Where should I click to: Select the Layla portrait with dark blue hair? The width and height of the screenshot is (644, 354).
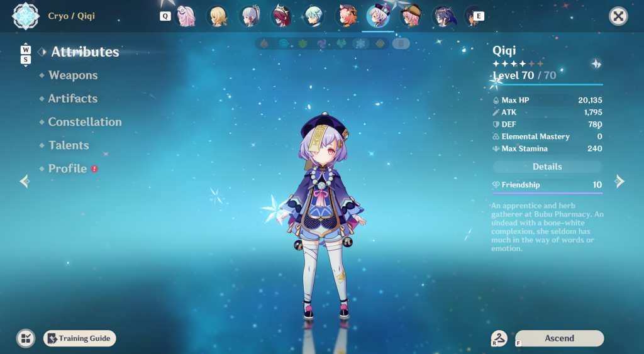click(443, 16)
